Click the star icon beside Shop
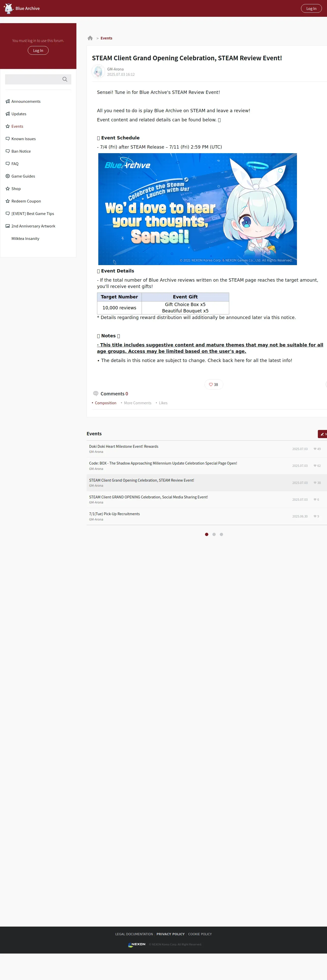 click(x=8, y=189)
